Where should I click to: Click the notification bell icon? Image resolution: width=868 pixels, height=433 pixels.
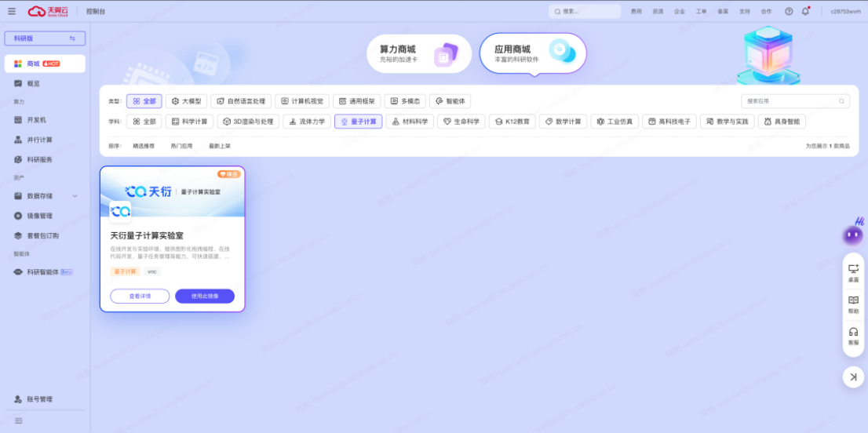805,11
